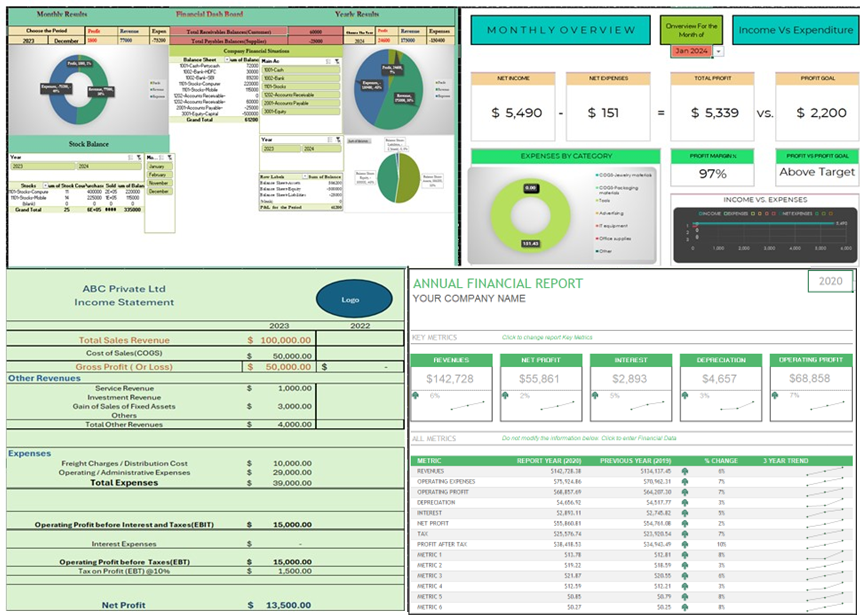Viewport: 860px width, 616px height.
Task: Toggle multi-select on the Main Ac slicer
Action: coord(329,61)
